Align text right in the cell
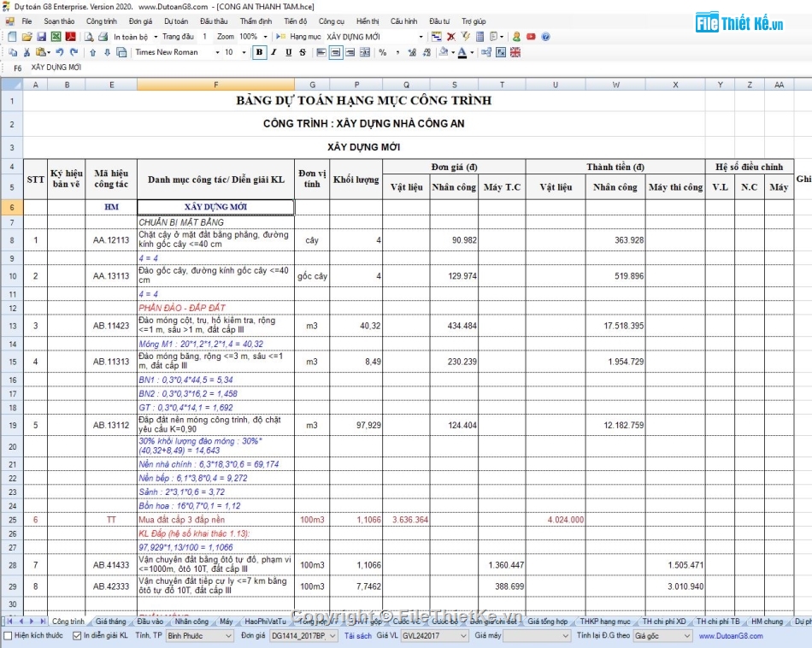Image resolution: width=812 pixels, height=648 pixels. click(350, 52)
